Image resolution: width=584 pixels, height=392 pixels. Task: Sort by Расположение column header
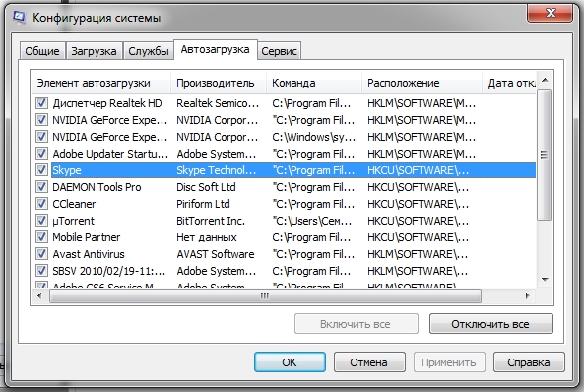422,83
